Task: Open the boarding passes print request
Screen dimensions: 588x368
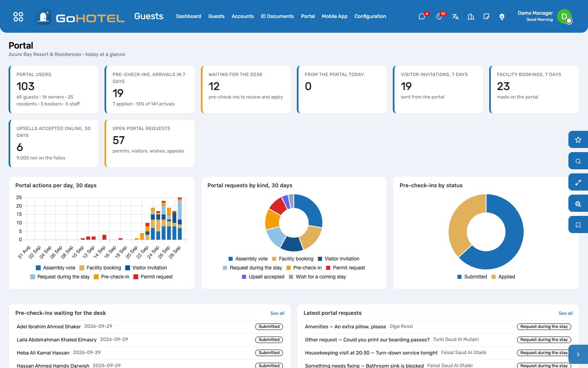Action: click(438, 340)
